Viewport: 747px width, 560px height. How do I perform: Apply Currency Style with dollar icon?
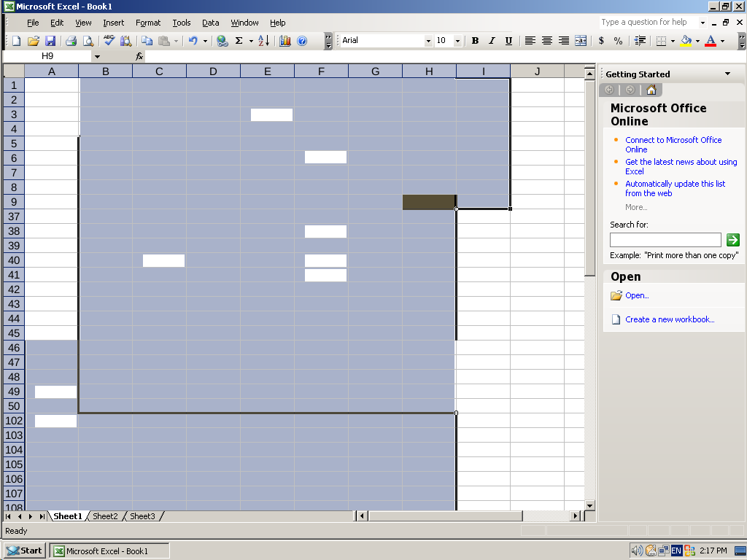pyautogui.click(x=601, y=41)
